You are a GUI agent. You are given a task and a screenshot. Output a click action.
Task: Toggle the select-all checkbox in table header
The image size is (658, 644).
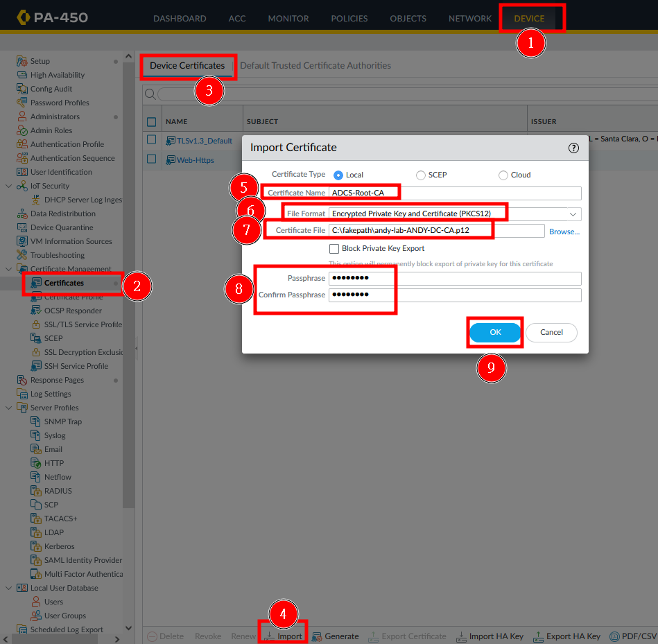pos(151,122)
